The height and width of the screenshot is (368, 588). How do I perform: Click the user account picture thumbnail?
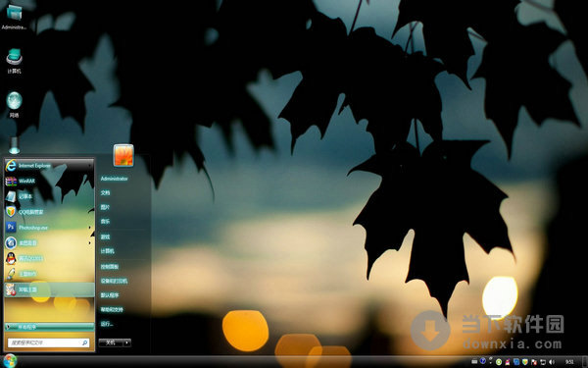click(123, 155)
